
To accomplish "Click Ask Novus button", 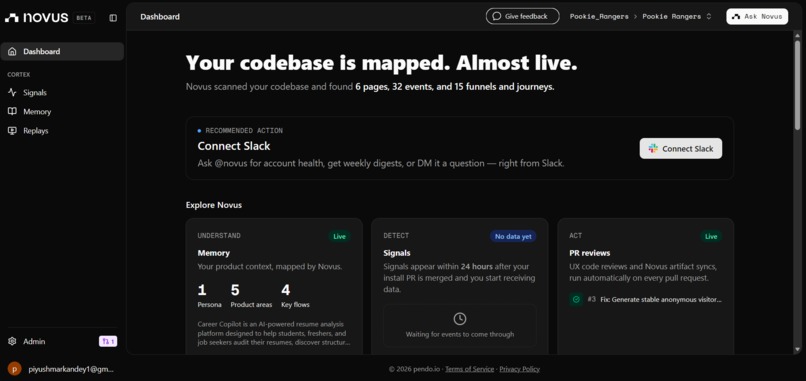I will pos(757,16).
